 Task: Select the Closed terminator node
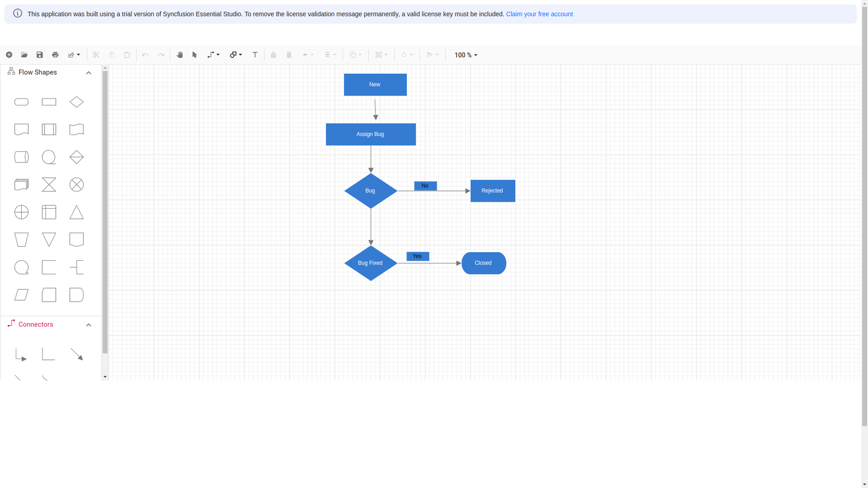pyautogui.click(x=483, y=263)
